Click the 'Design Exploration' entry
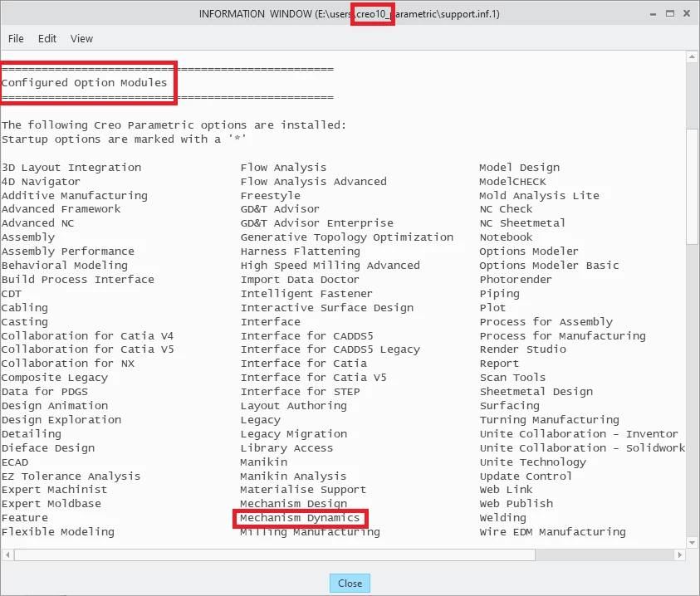Screen dimensions: 700x596 [x=61, y=420]
